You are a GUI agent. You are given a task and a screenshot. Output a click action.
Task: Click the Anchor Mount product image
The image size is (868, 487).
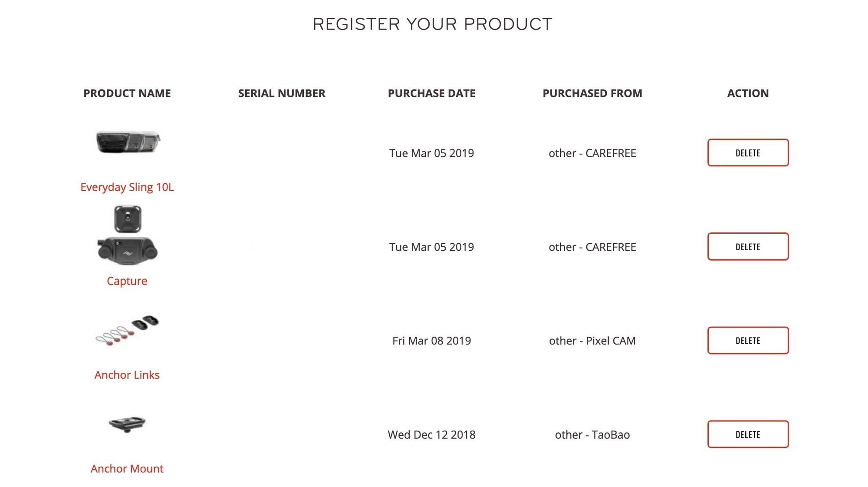click(x=127, y=424)
